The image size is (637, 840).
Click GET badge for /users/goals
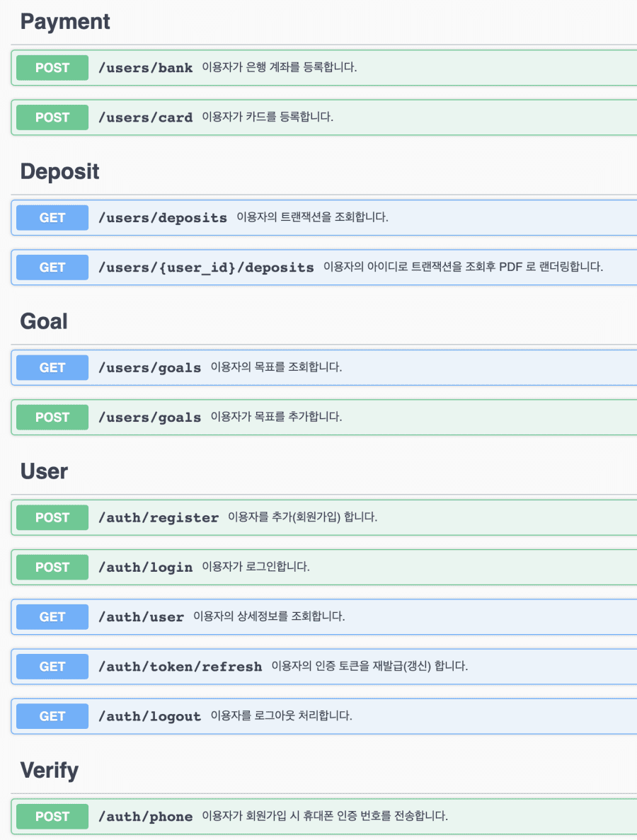point(52,367)
